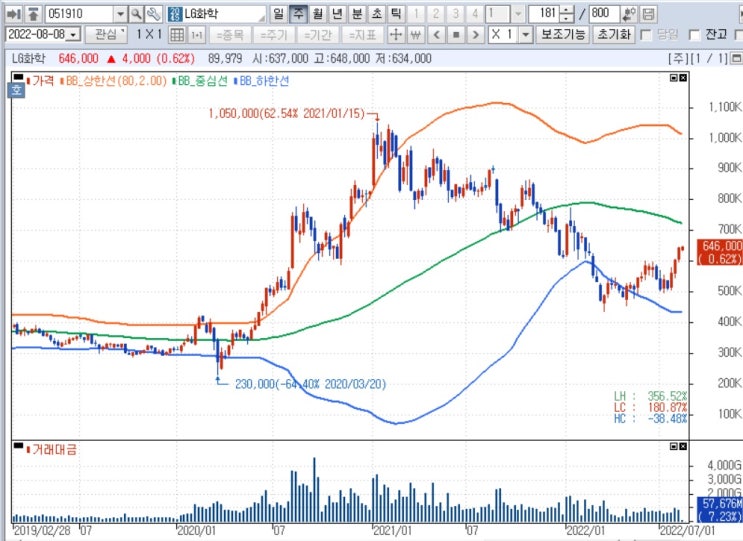
Task: Select the 분 minute period button
Action: pyautogui.click(x=357, y=14)
